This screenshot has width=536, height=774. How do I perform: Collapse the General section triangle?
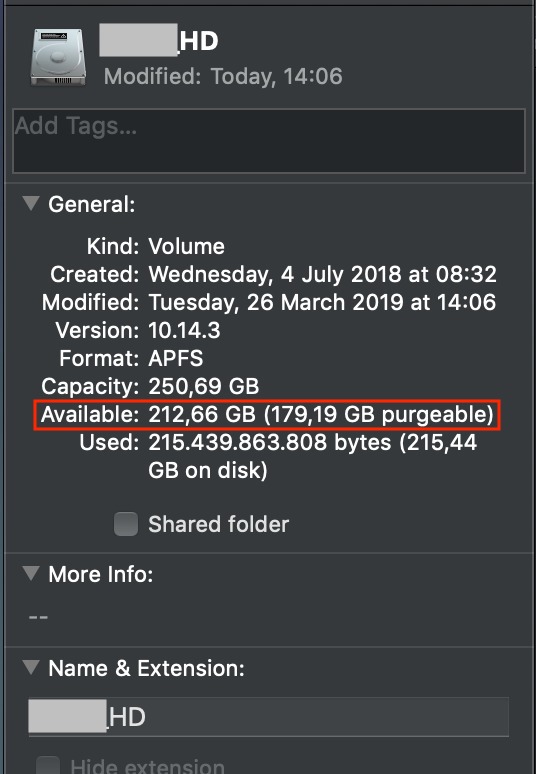click(31, 203)
